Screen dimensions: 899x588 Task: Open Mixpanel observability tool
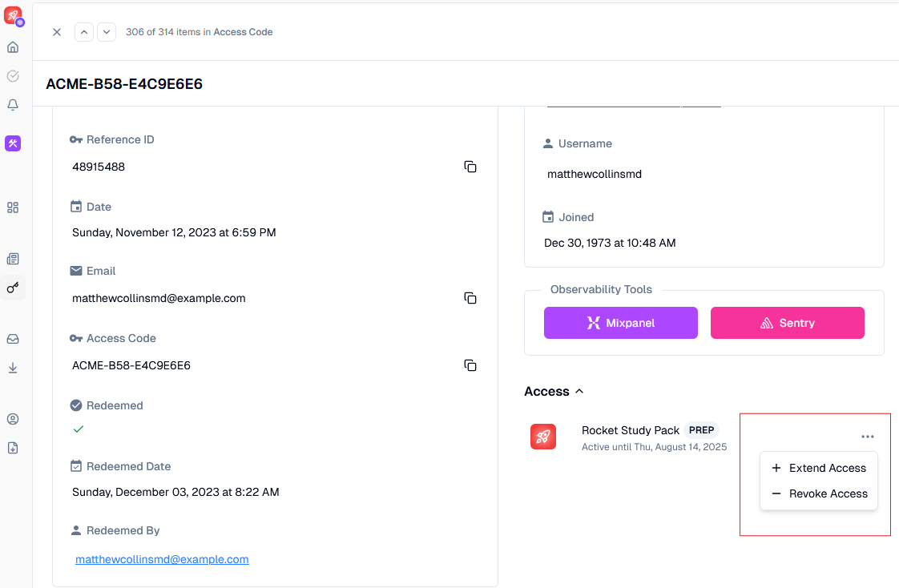click(620, 323)
